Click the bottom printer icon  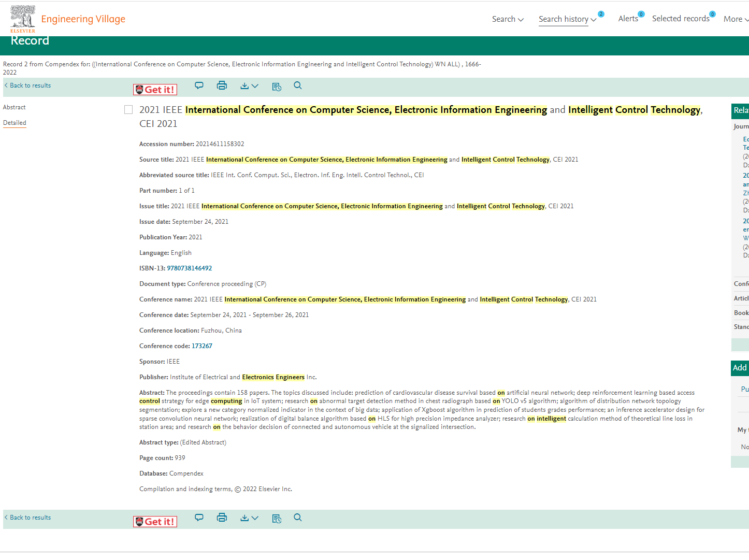pos(222,517)
